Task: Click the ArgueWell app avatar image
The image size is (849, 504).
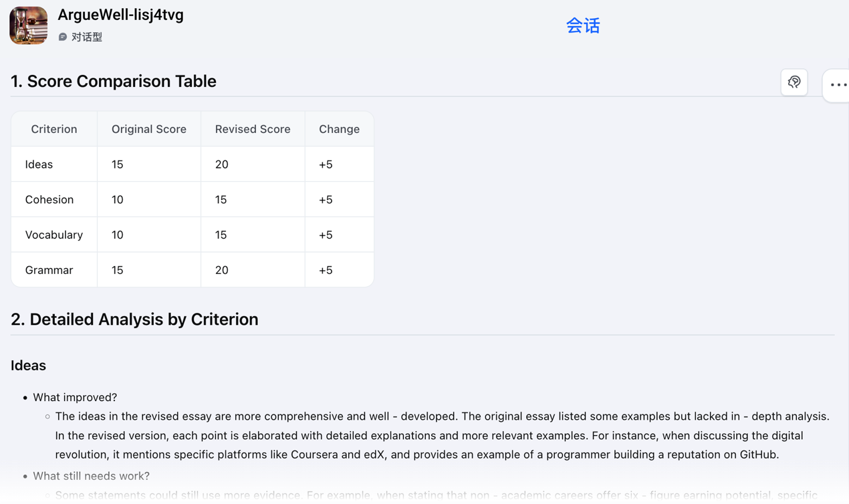Action: [x=29, y=25]
